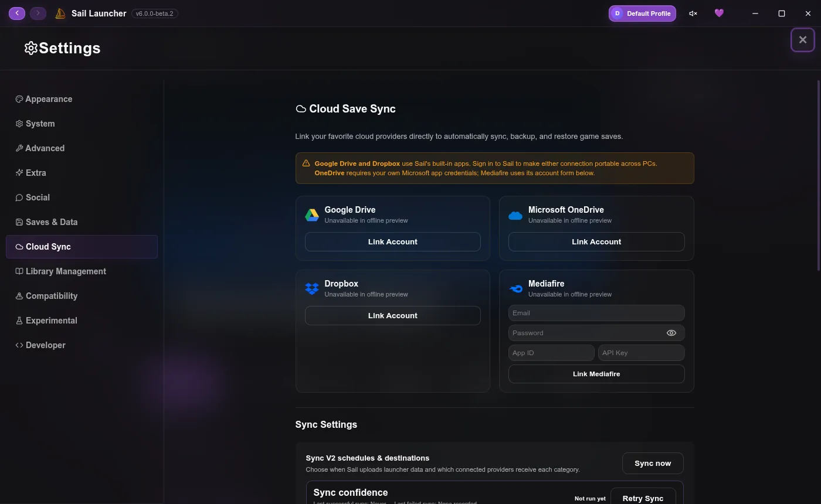This screenshot has width=821, height=504.
Task: Click the 'Not run yet' status text
Action: [x=590, y=498]
